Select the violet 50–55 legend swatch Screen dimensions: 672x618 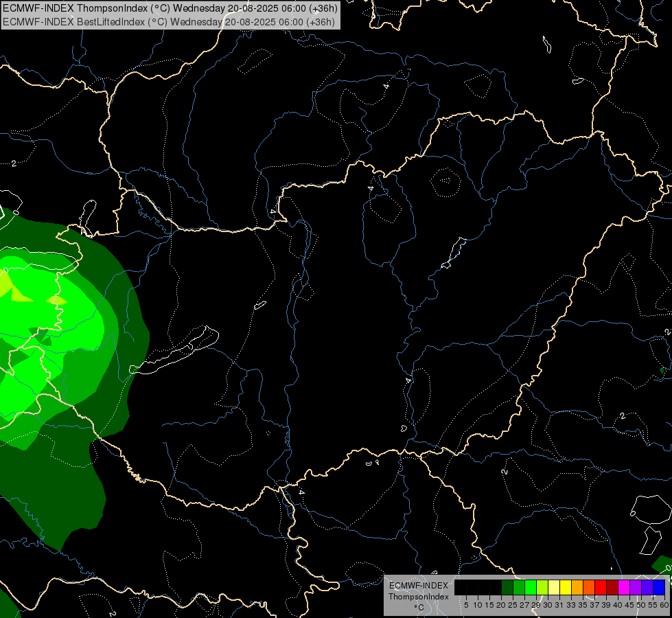647,587
